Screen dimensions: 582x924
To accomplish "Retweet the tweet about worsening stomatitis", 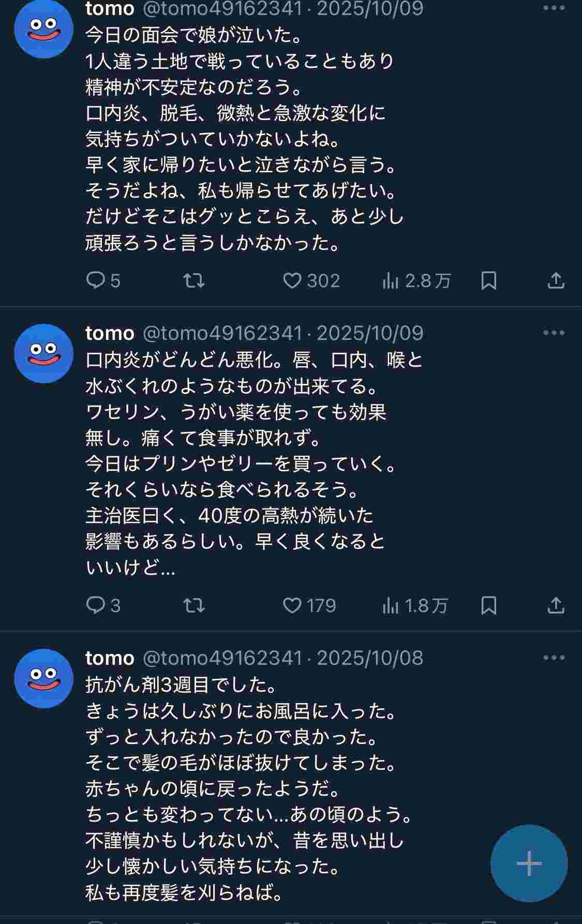I will click(x=194, y=605).
